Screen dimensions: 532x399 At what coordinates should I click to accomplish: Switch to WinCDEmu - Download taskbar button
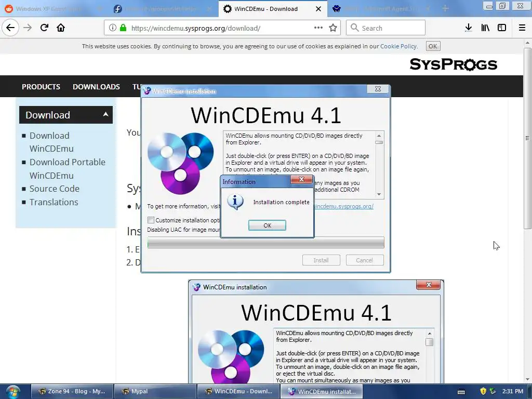tap(238, 392)
